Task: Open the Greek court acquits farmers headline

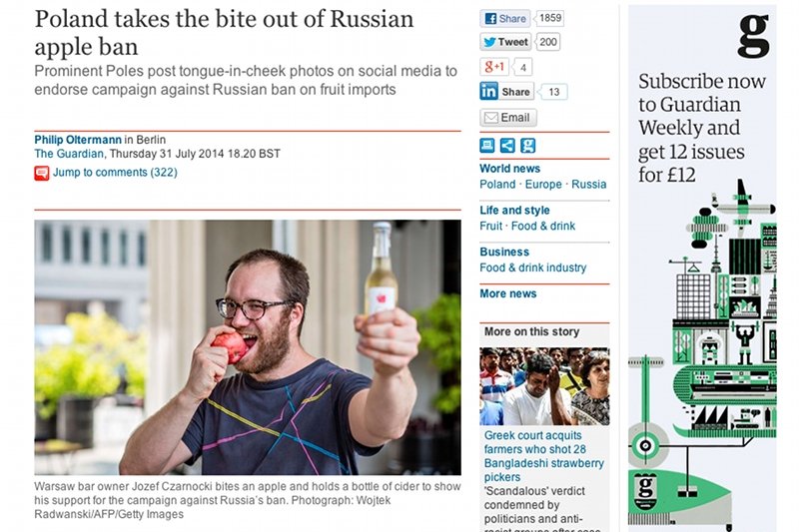Action: tap(543, 456)
